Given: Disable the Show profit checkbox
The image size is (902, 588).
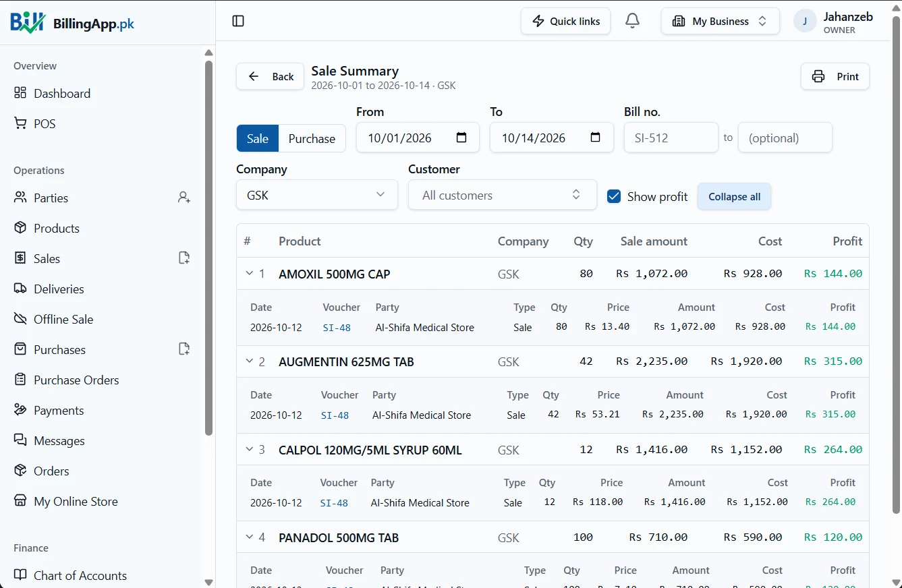Looking at the screenshot, I should (614, 196).
